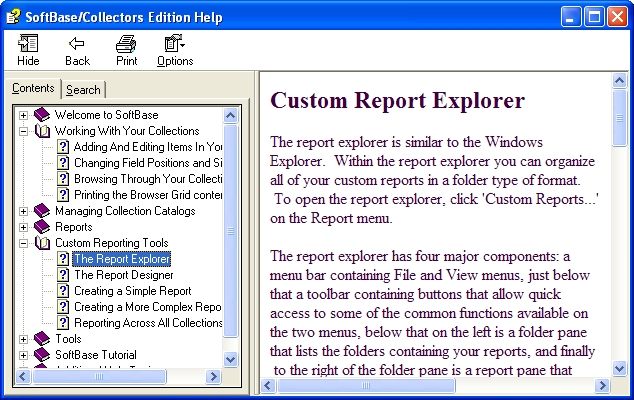Click contents tree scroll-down arrow

click(230, 359)
